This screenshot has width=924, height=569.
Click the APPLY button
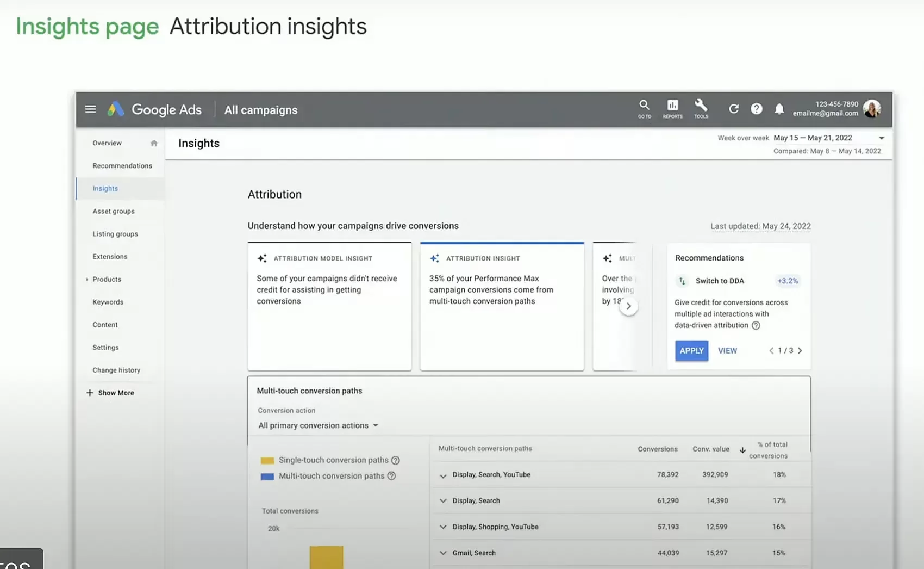[691, 351]
